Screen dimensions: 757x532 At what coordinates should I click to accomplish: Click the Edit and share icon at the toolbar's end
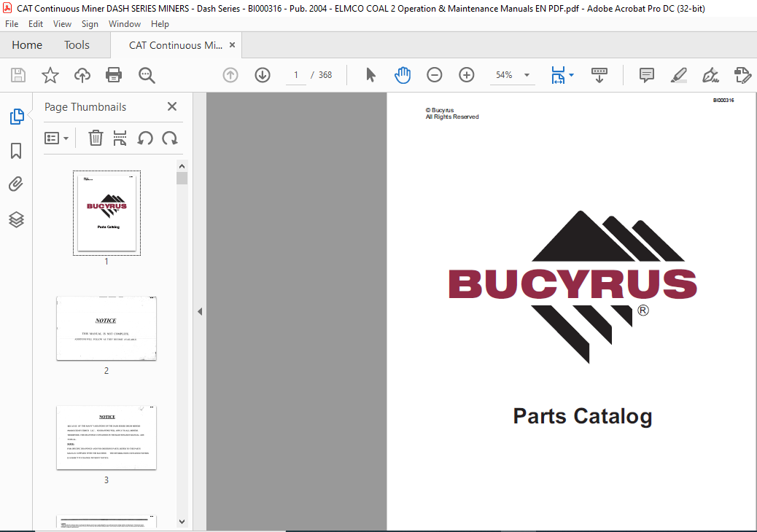tap(742, 75)
